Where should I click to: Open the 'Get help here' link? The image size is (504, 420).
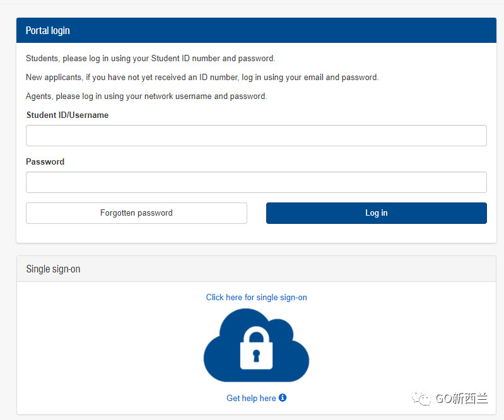pos(251,398)
